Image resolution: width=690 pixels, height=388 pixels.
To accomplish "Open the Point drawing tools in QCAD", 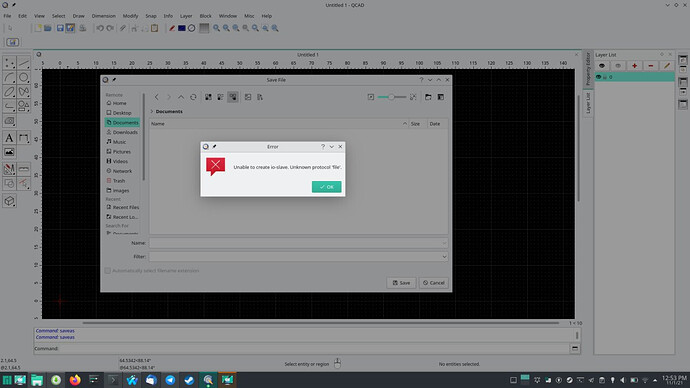I will pos(9,64).
